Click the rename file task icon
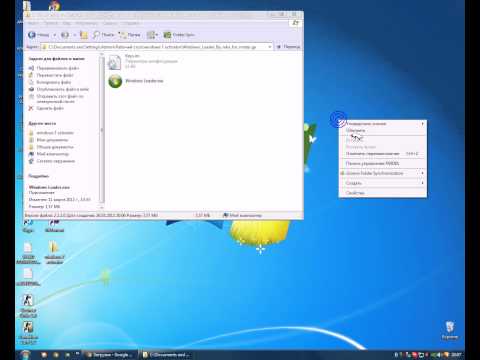 [x=31, y=68]
